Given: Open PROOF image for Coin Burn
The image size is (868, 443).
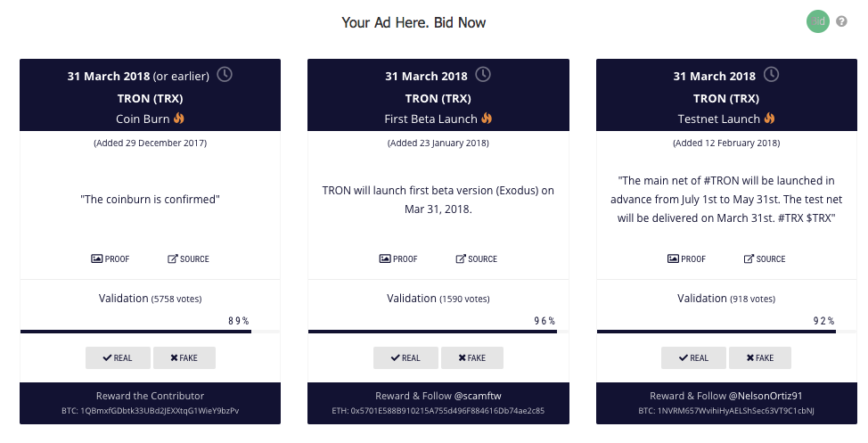Looking at the screenshot, I should 111,259.
